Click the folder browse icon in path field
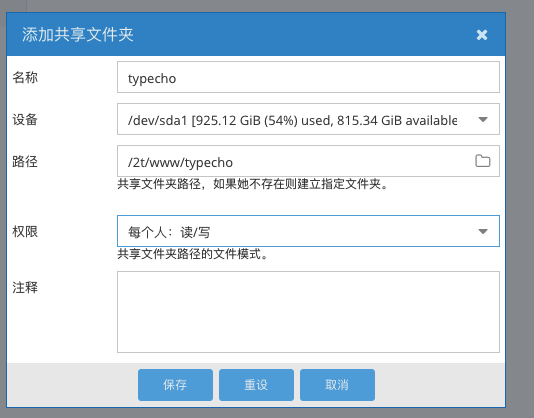 point(483,161)
